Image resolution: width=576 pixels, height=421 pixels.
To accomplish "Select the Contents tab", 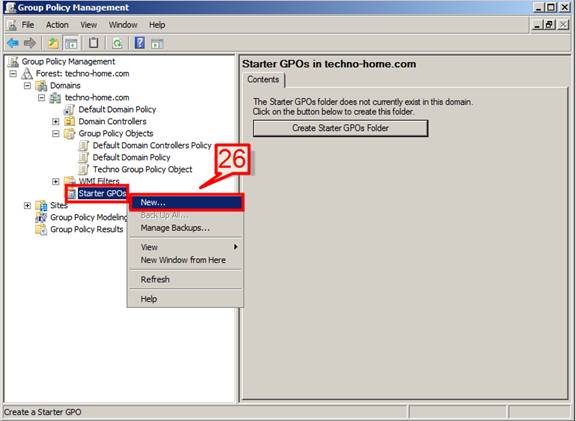I will (x=263, y=80).
